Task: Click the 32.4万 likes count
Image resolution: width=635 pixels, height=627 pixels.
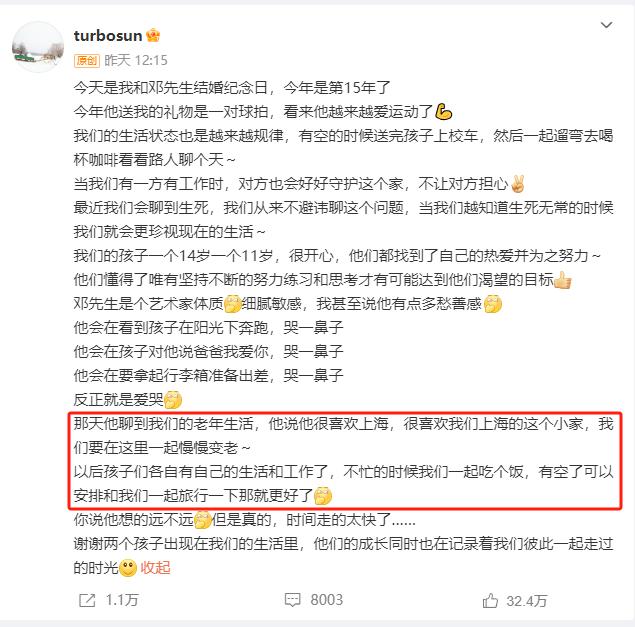Action: (526, 601)
